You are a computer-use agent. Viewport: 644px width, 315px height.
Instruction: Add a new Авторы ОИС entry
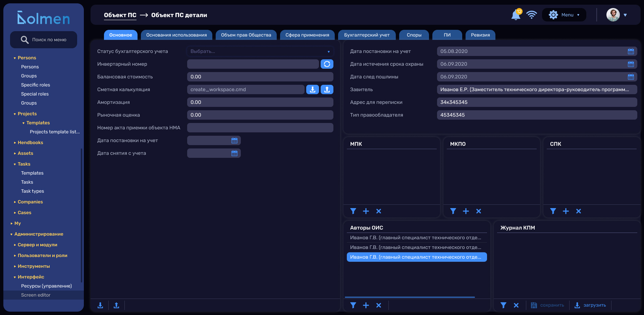tap(366, 305)
